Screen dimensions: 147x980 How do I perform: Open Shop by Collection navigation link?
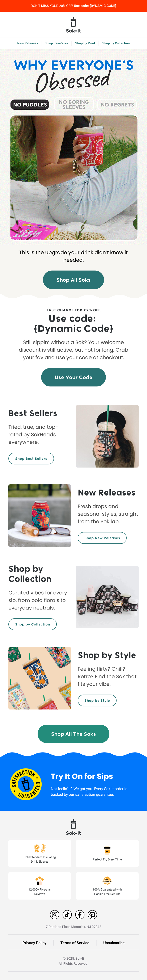(x=116, y=43)
